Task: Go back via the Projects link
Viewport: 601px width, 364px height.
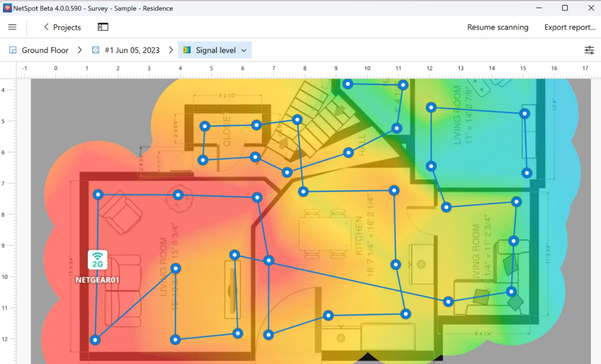Action: click(66, 27)
